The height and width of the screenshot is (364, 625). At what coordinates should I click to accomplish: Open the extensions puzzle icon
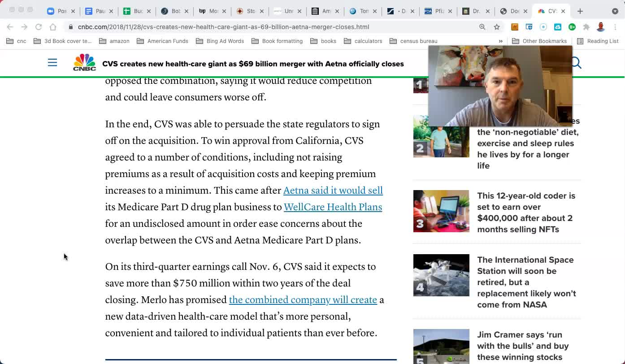586,27
